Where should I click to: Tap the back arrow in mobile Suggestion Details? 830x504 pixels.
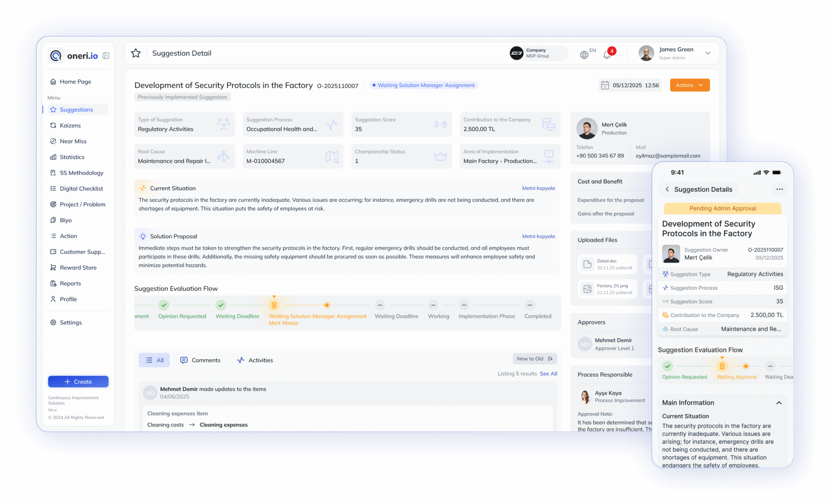667,189
